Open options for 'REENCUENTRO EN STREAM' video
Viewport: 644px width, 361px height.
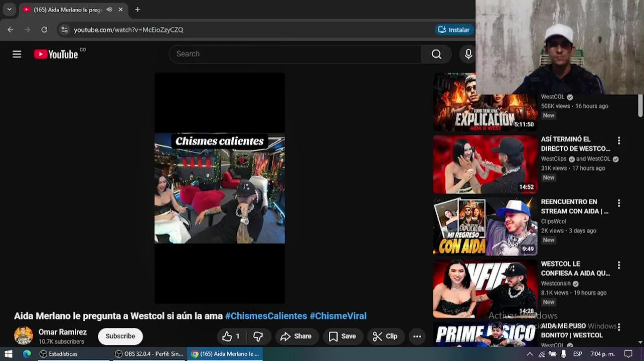(619, 203)
